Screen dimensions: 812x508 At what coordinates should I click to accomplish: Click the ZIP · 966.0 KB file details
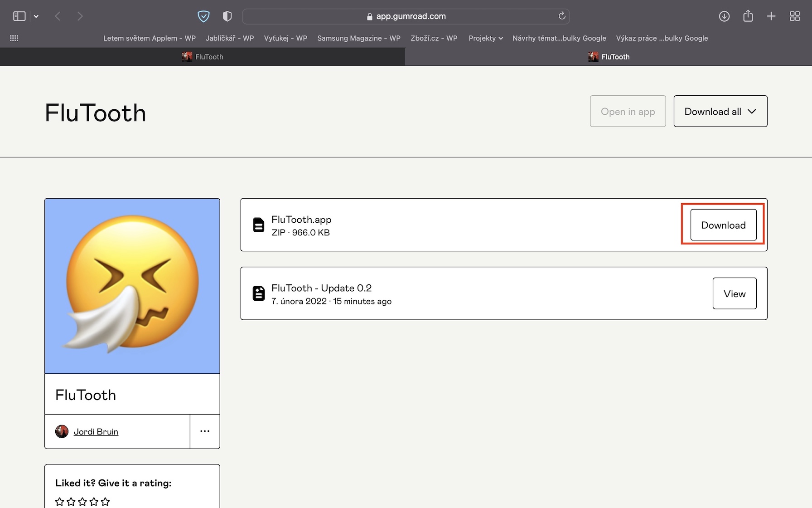pos(300,233)
